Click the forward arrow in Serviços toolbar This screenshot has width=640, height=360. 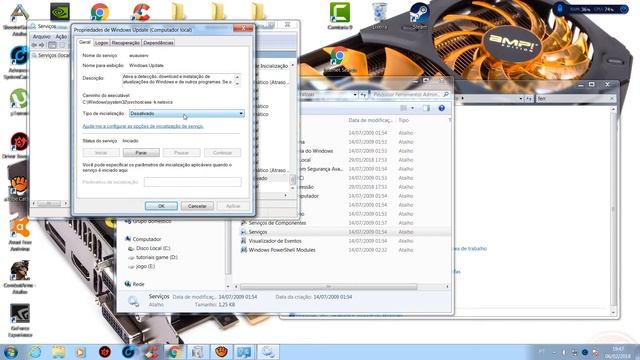(42, 45)
